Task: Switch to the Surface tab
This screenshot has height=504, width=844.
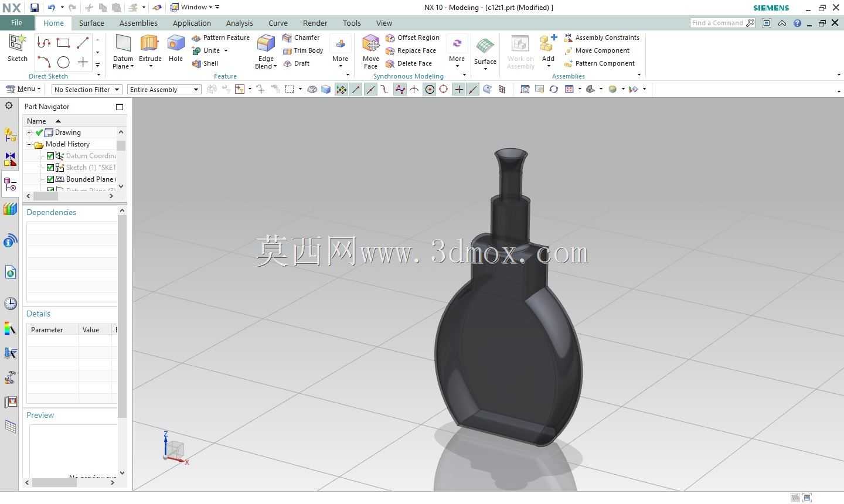Action: [91, 23]
